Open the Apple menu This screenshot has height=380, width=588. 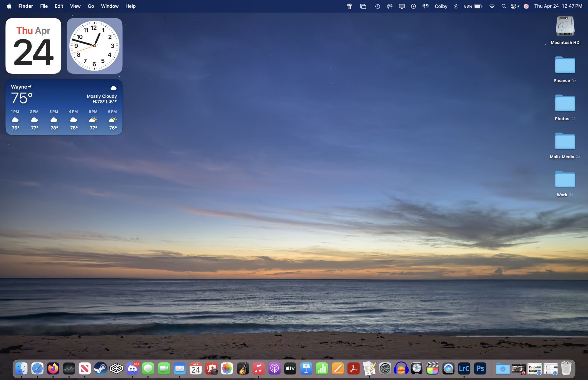(9, 6)
